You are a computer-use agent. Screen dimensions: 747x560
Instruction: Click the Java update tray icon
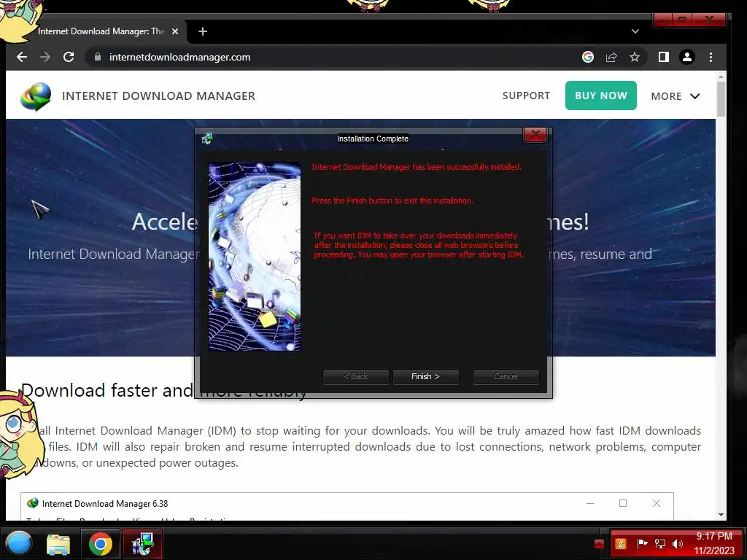(620, 544)
